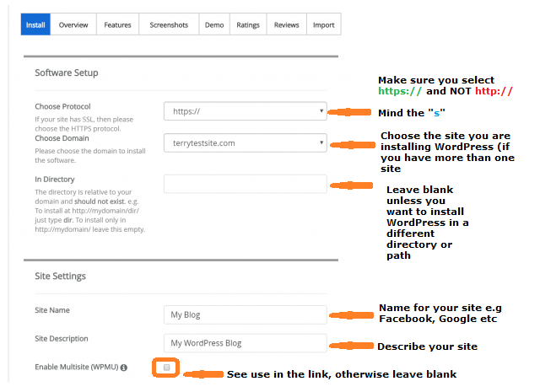Click the 'In Directory' label

point(55,180)
